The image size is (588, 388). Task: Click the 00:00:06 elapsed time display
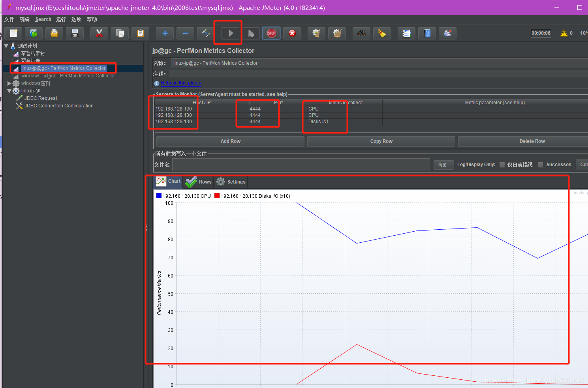click(x=541, y=33)
